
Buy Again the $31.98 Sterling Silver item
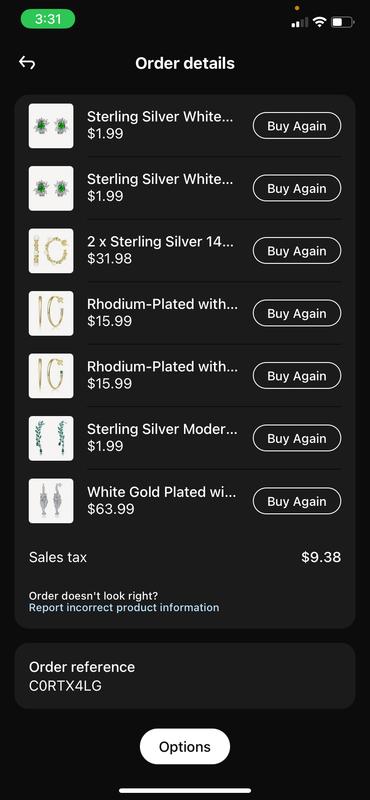tap(297, 251)
